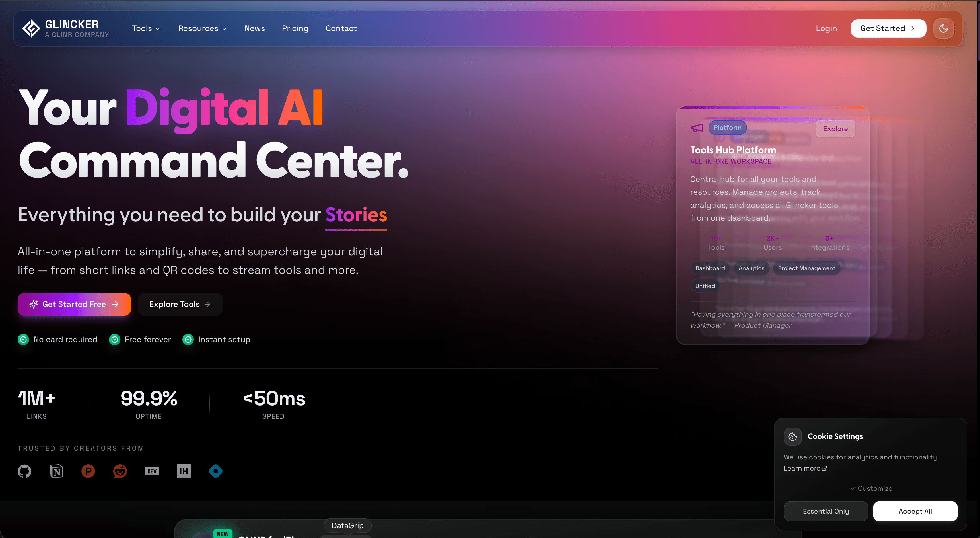Open the News menu item
The height and width of the screenshot is (538, 980).
[254, 28]
